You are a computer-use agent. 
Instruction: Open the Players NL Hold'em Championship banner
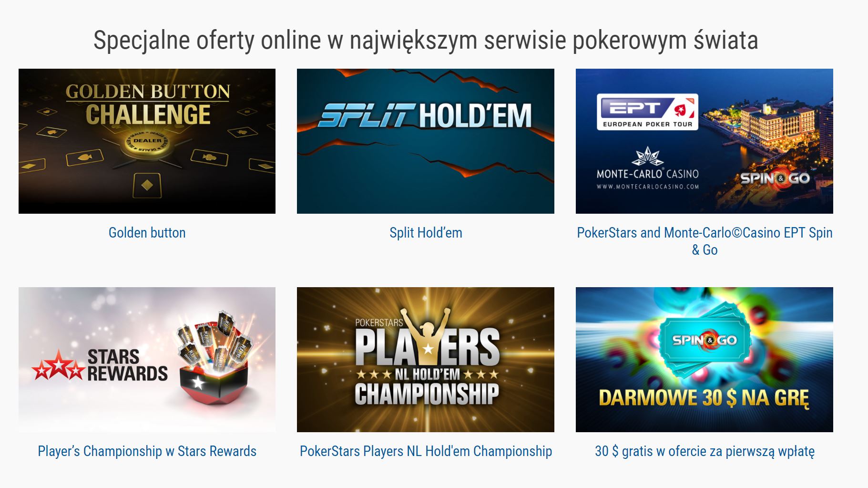[425, 359]
